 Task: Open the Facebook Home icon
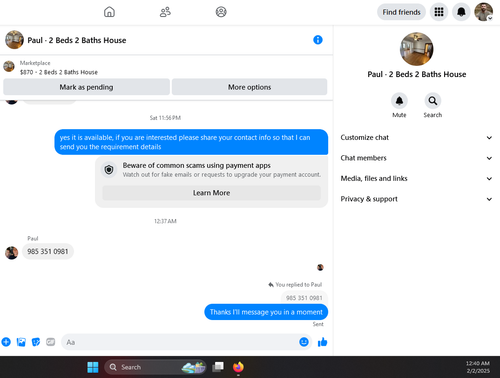(109, 12)
